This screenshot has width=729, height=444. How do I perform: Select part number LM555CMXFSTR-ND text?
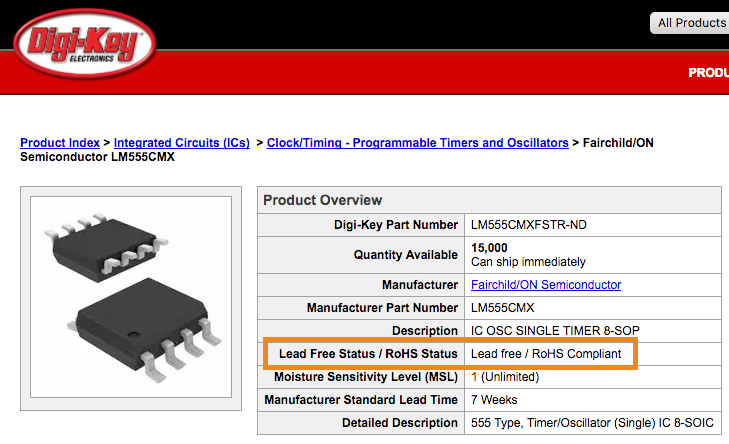point(529,225)
